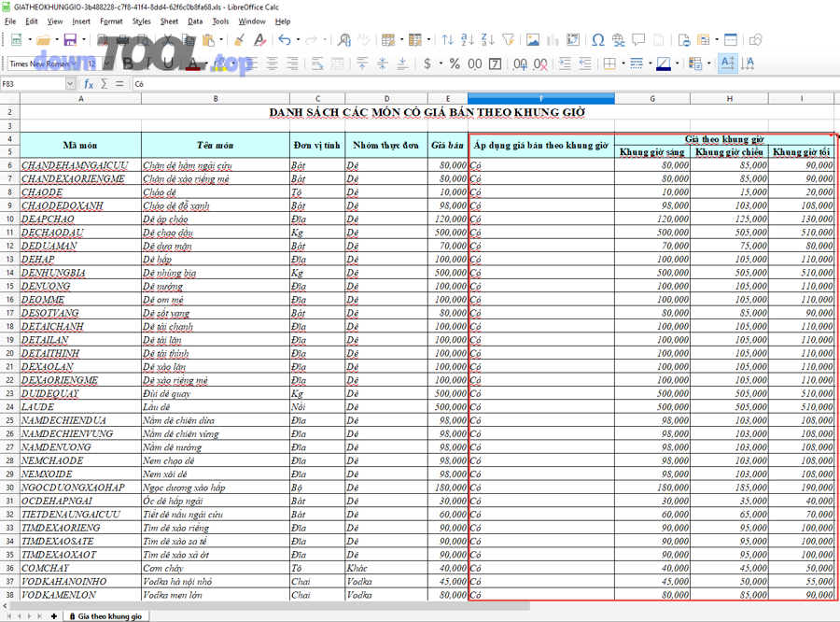Toggle Align Top

tap(363, 64)
